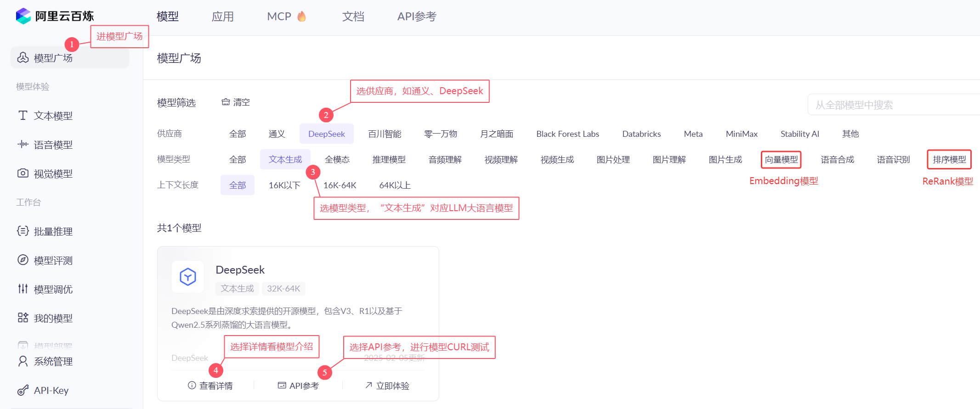Click the 清空 clear-filter icon
980x409 pixels.
pyautogui.click(x=226, y=102)
